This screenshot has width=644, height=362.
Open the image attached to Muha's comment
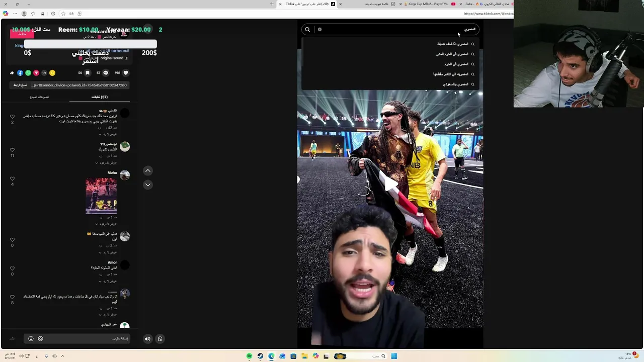point(101,196)
